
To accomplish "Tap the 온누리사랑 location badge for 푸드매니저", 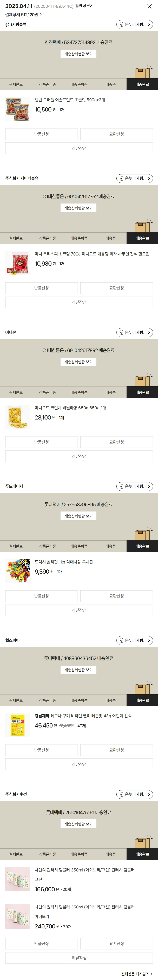I will (134, 487).
